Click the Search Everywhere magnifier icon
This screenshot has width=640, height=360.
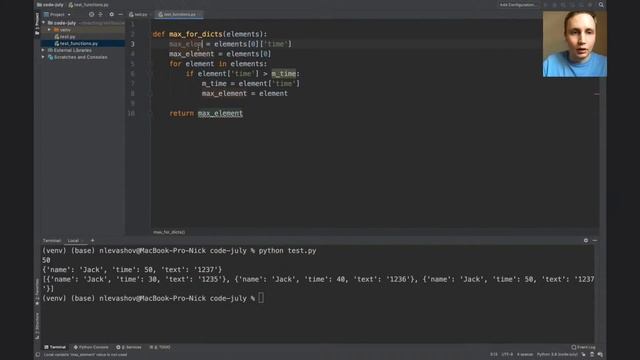click(x=601, y=5)
